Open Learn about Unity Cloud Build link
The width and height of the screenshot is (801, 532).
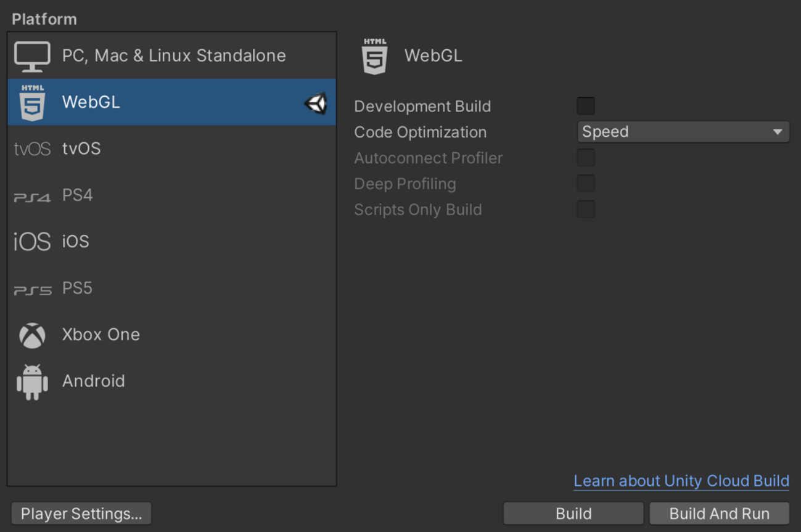pyautogui.click(x=681, y=481)
